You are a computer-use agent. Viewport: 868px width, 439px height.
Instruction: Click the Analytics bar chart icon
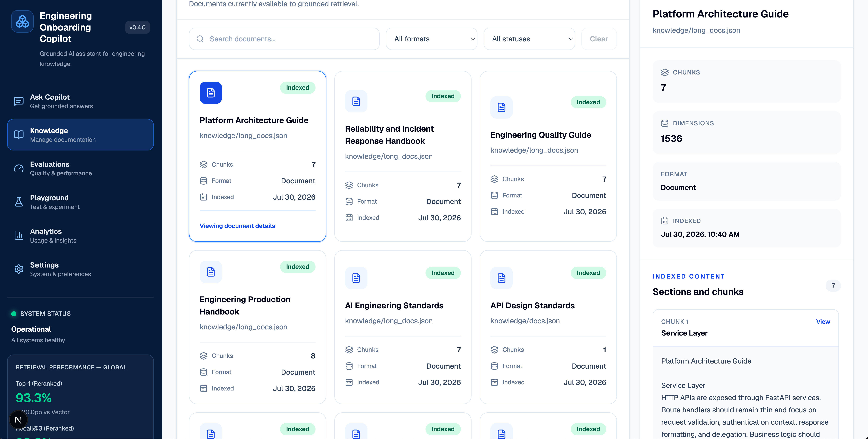[19, 236]
